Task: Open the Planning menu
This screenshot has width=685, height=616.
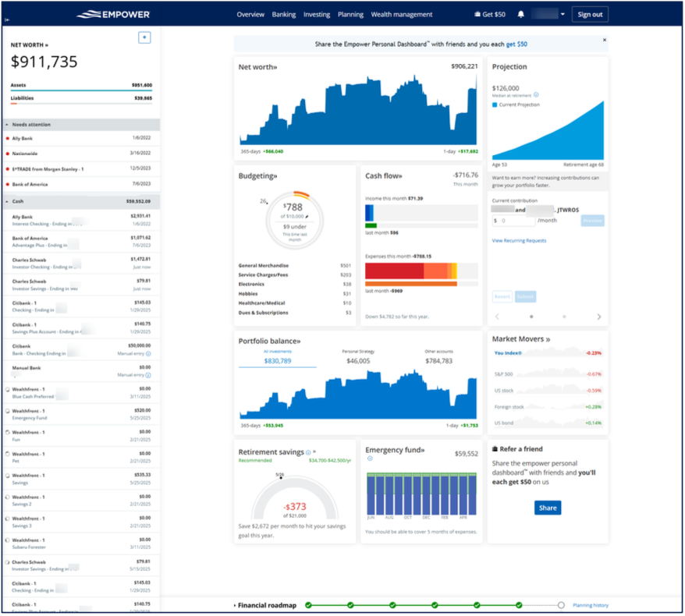Action: tap(350, 14)
